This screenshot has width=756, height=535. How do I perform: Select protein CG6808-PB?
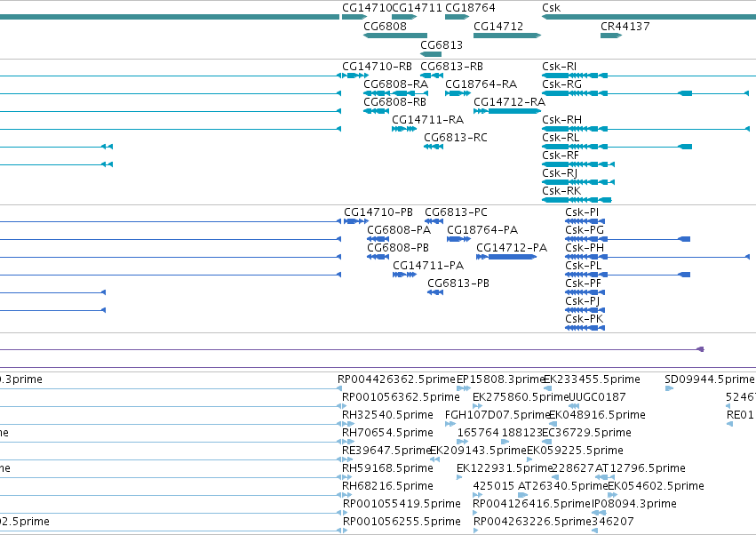[398, 248]
